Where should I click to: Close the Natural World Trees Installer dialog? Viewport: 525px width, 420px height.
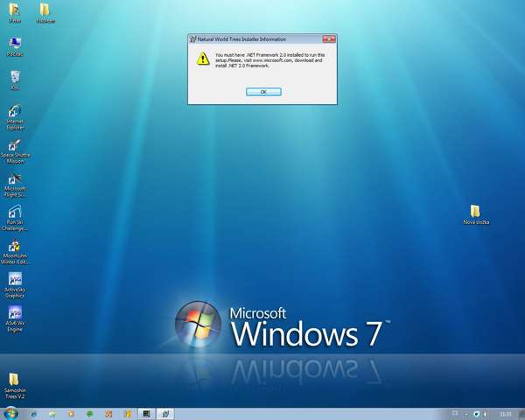coord(329,39)
